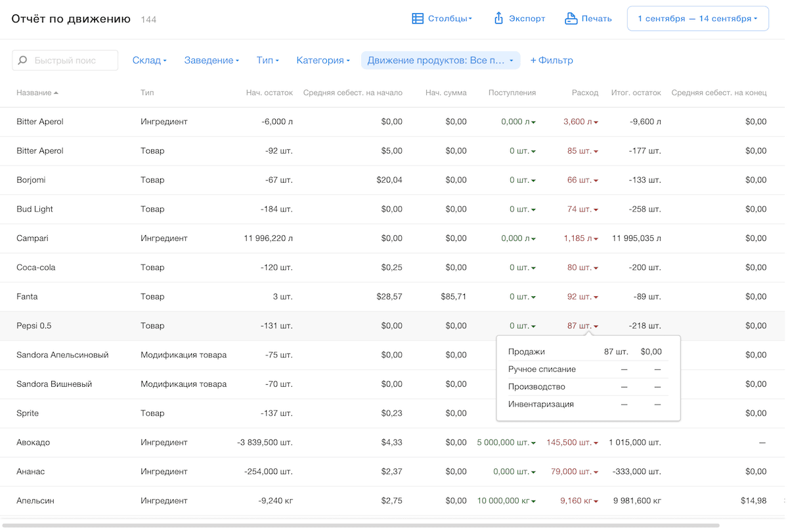
Task: Click the Sprite product name
Action: click(x=28, y=414)
